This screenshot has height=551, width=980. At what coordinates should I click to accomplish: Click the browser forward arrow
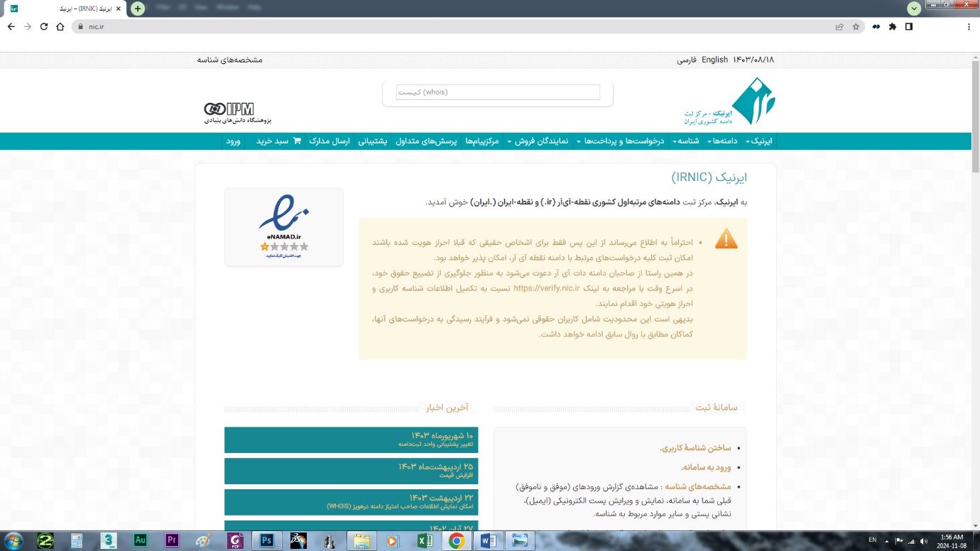(x=27, y=26)
